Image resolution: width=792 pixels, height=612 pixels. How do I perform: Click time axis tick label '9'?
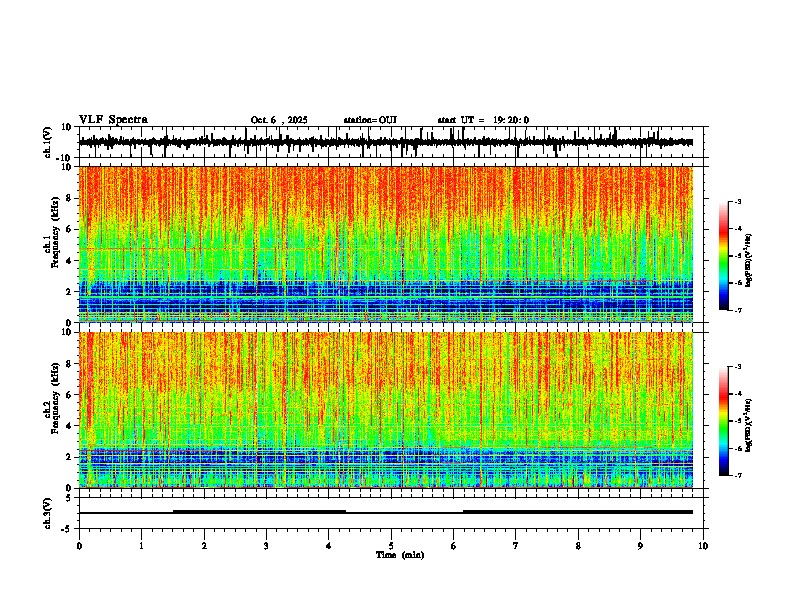point(640,546)
